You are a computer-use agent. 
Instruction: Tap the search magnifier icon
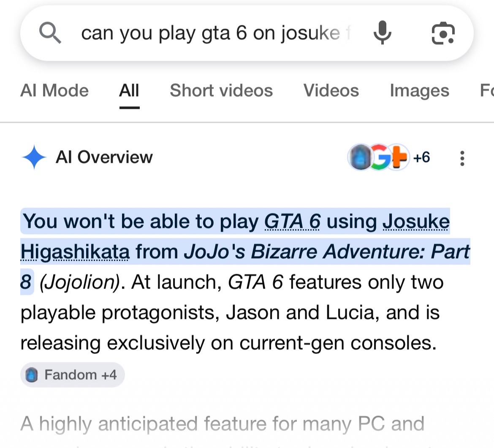[x=50, y=33]
